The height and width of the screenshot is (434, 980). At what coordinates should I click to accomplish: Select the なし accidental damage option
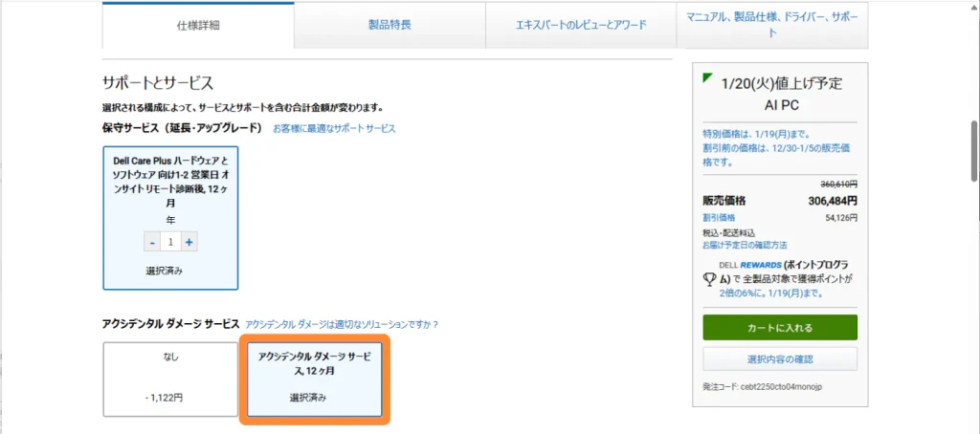pos(170,379)
